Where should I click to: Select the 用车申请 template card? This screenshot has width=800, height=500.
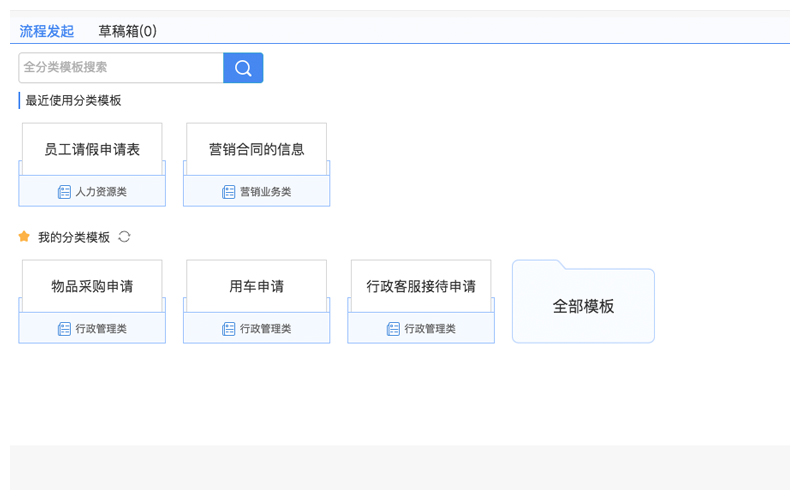pos(256,287)
